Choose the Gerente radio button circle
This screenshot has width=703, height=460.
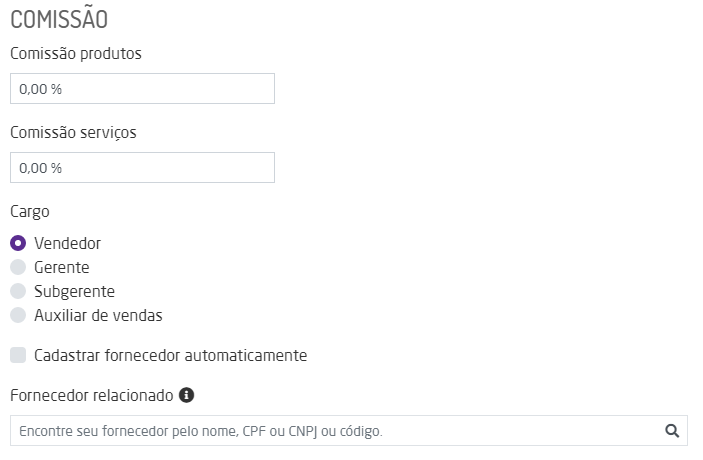point(18,267)
